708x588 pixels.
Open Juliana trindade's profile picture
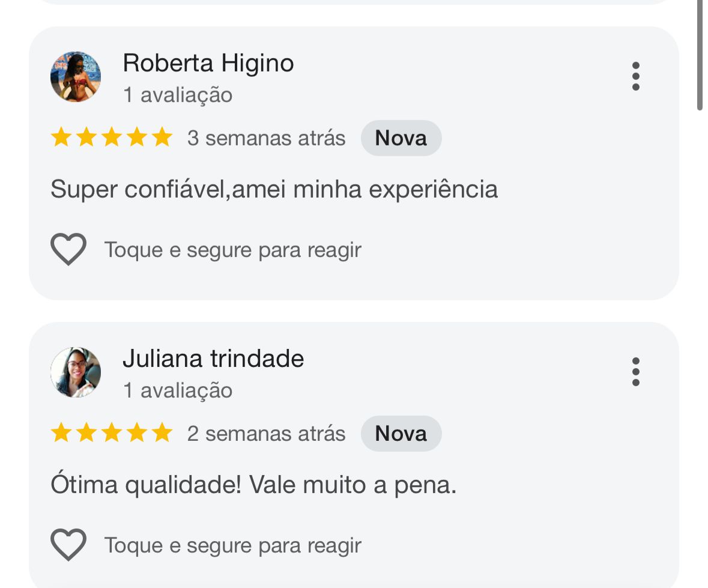[76, 372]
